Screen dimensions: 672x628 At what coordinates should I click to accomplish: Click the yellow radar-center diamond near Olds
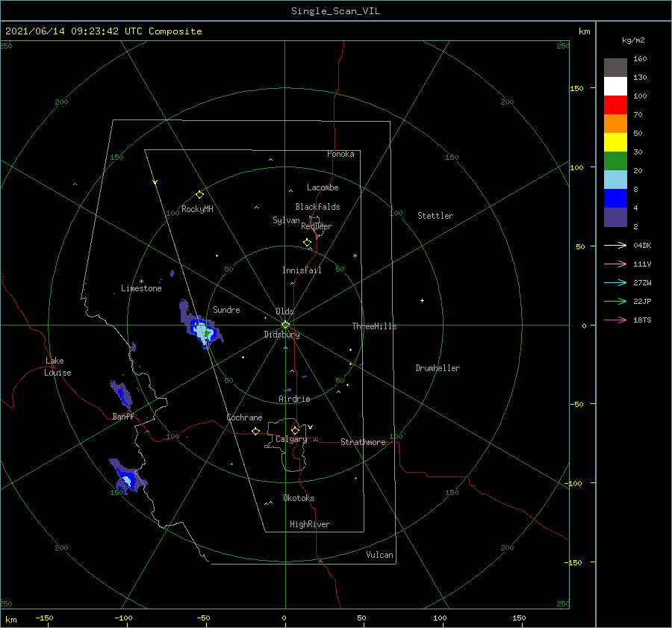click(285, 325)
